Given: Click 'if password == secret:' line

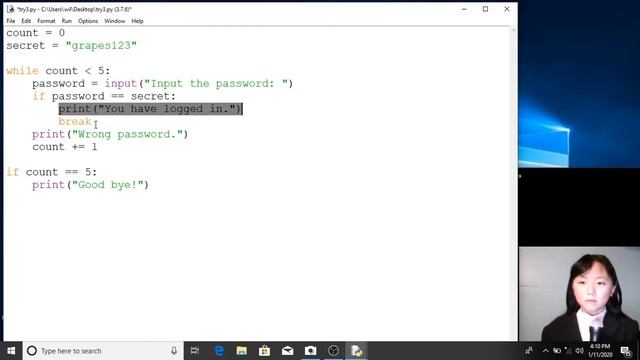Looking at the screenshot, I should (x=104, y=96).
